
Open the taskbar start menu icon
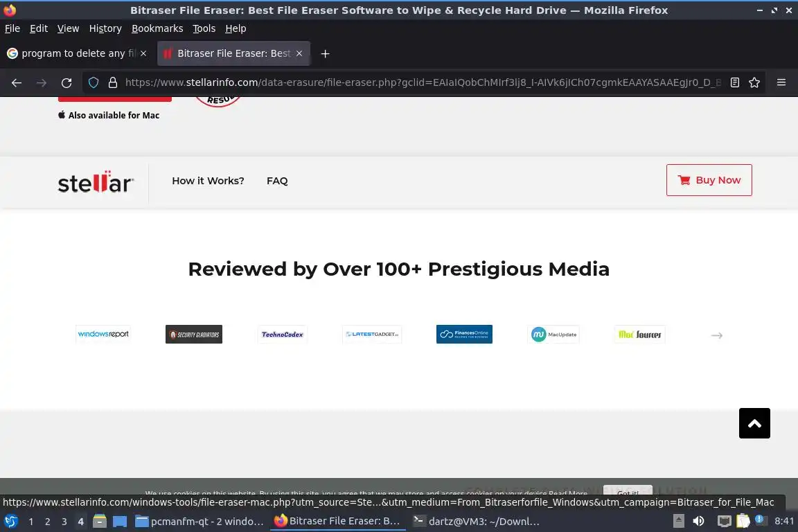tap(11, 522)
